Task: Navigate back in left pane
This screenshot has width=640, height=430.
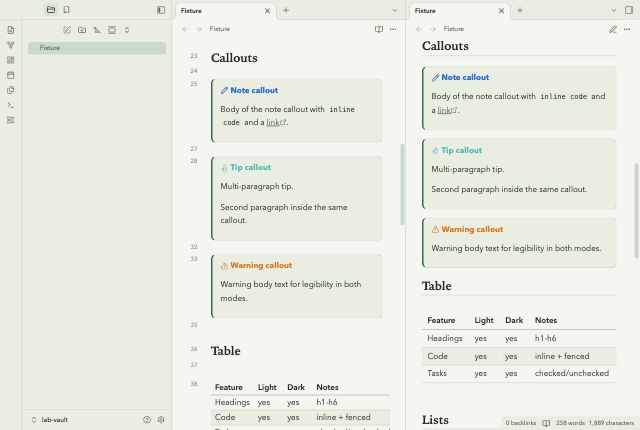Action: click(x=185, y=29)
